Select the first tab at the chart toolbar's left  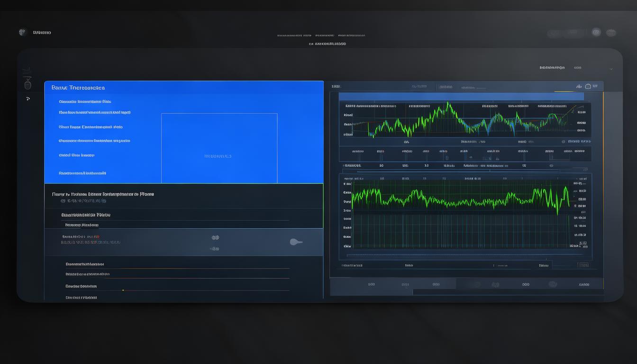336,87
